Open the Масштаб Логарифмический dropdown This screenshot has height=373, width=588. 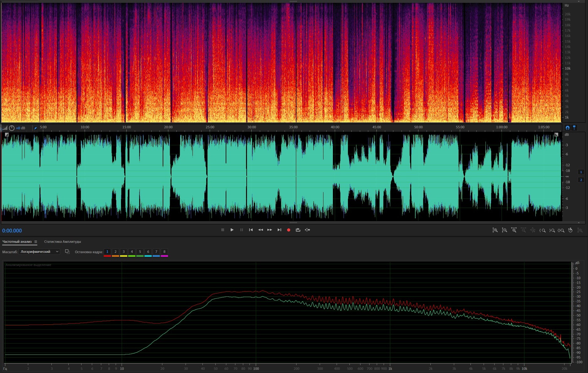pyautogui.click(x=39, y=252)
